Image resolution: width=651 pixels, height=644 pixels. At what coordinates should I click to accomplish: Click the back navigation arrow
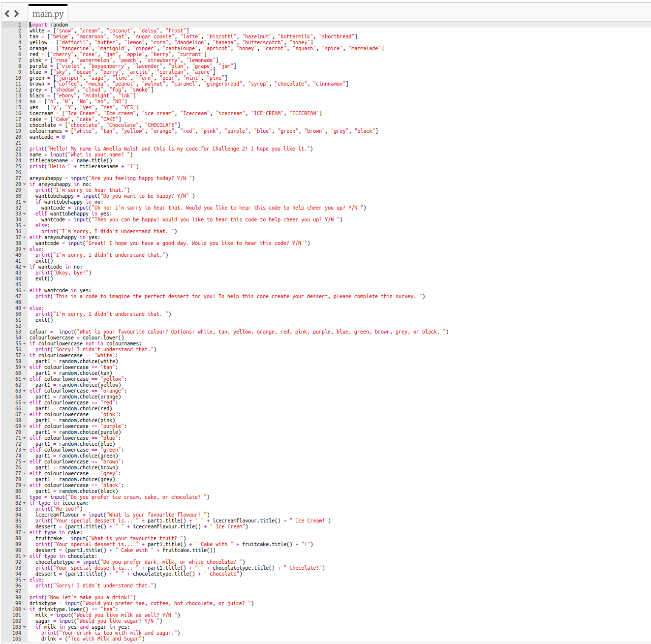(7, 14)
